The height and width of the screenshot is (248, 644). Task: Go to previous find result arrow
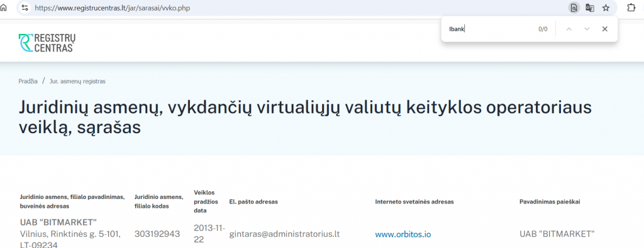coord(569,29)
